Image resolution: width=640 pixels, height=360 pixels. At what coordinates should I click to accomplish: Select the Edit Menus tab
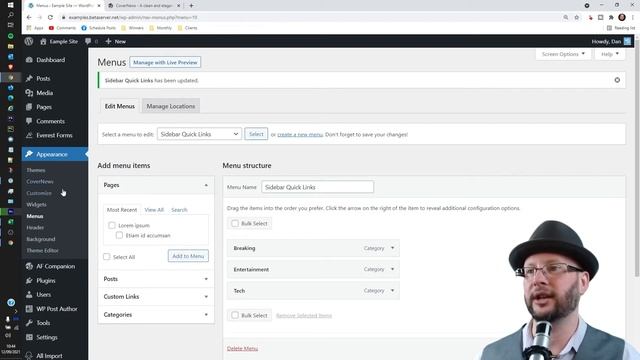pyautogui.click(x=120, y=106)
